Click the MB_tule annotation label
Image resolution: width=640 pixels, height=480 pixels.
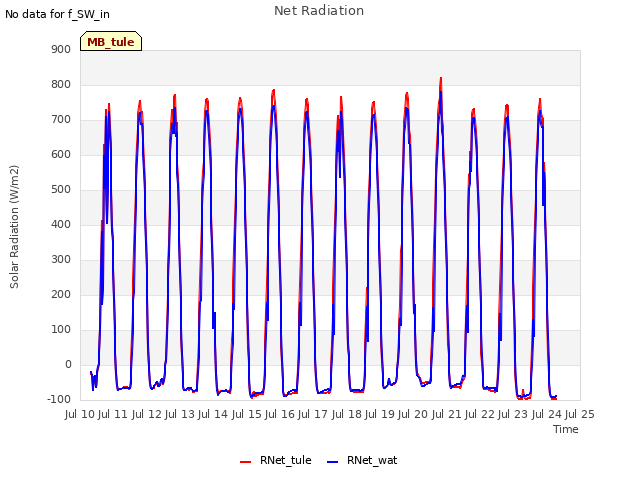[x=111, y=41]
